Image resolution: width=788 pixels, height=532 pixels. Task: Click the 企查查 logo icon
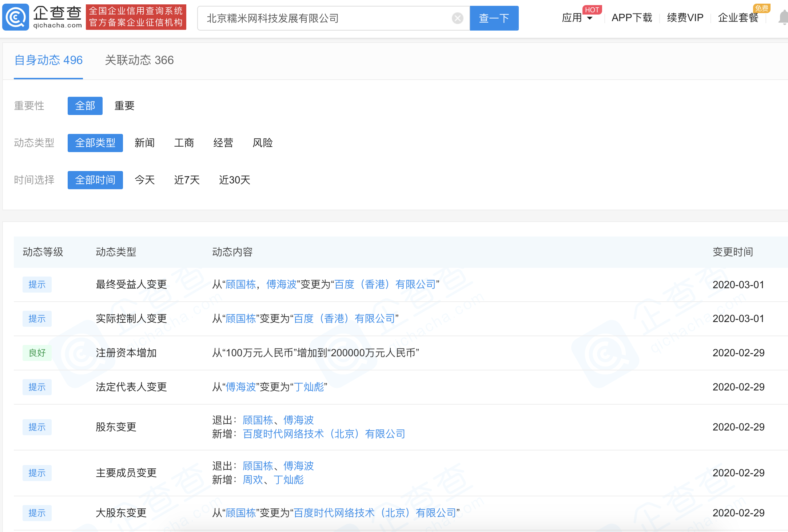coord(15,17)
